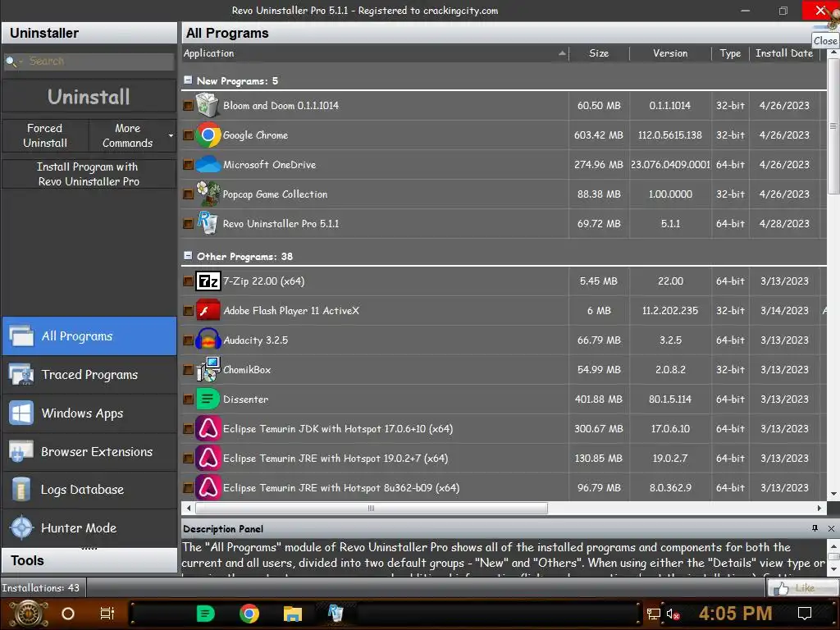Viewport: 840px width, 630px height.
Task: Check the 7-Zip 22.00 checkbox
Action: (x=188, y=281)
